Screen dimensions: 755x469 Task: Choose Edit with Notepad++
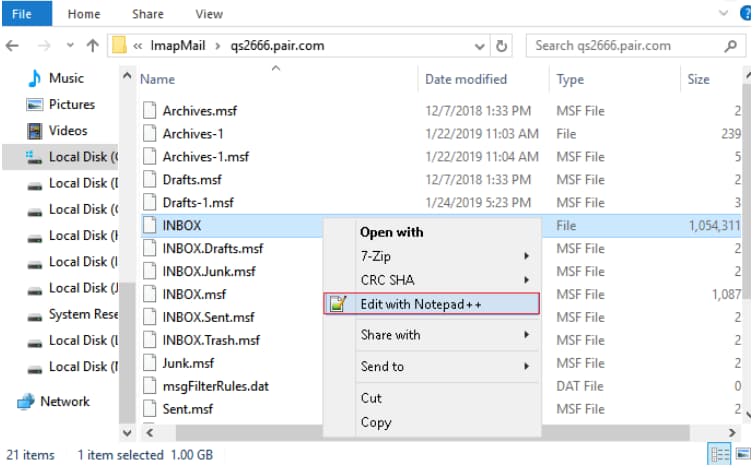coord(431,304)
